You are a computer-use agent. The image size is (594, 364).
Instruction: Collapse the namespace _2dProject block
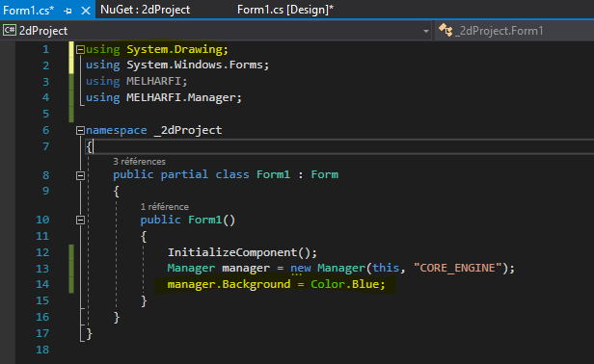pos(80,131)
